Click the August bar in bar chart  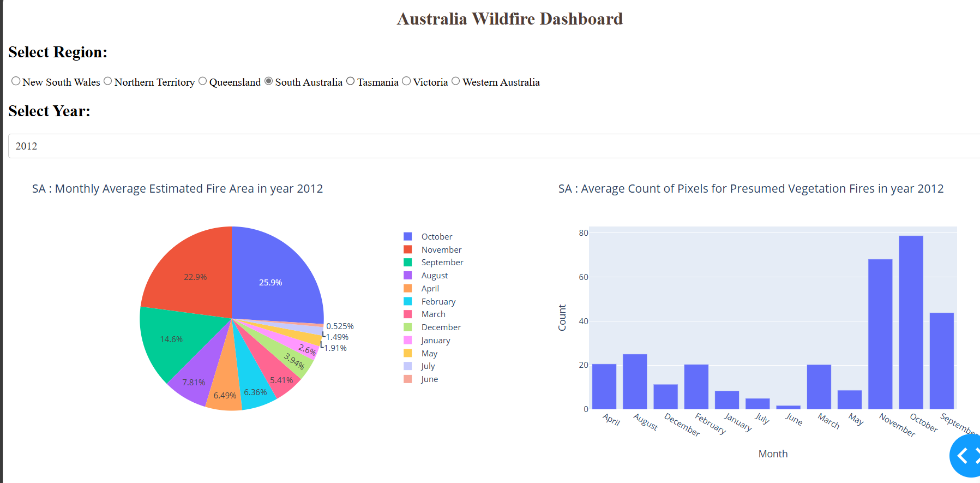635,381
